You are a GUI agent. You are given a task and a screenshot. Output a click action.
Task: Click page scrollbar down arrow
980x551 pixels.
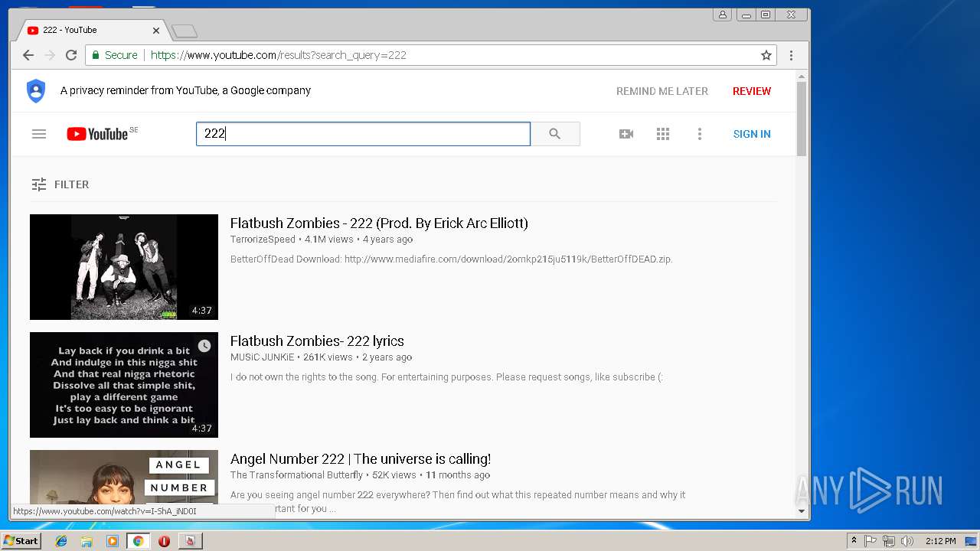(x=802, y=510)
